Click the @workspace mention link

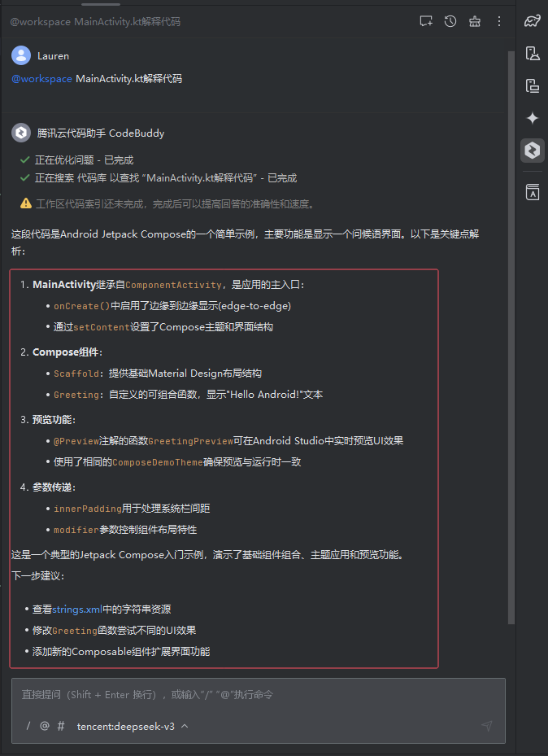42,79
